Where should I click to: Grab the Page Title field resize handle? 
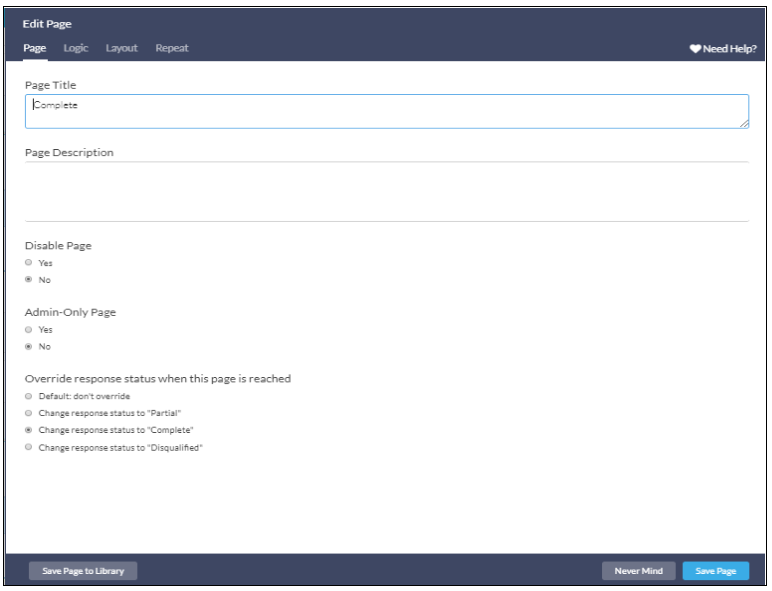(x=744, y=124)
